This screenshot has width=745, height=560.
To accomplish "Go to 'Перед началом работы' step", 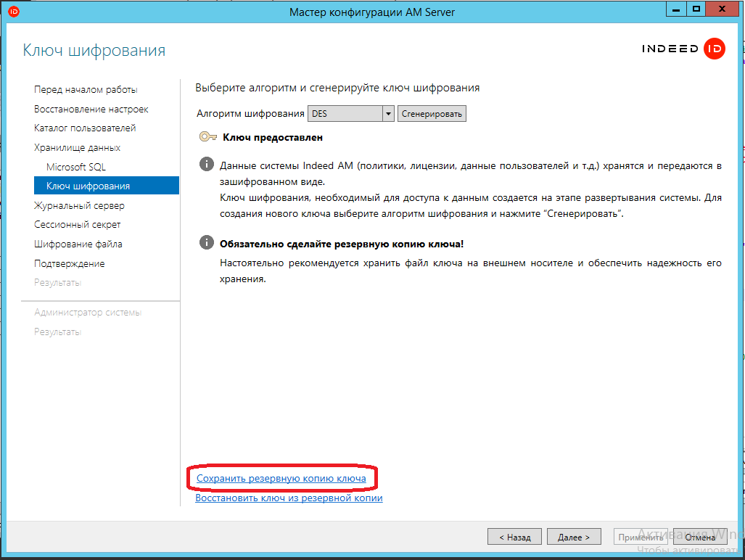I will click(x=86, y=90).
